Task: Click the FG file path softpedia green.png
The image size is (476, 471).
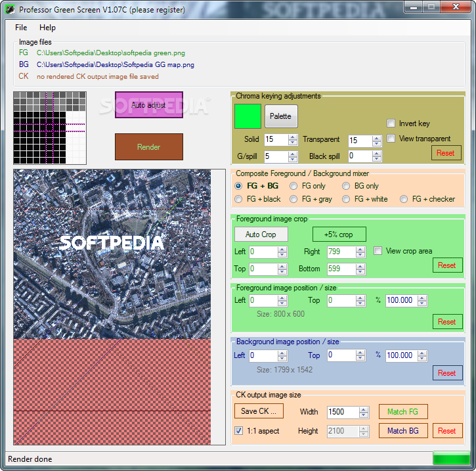Action: coord(111,53)
